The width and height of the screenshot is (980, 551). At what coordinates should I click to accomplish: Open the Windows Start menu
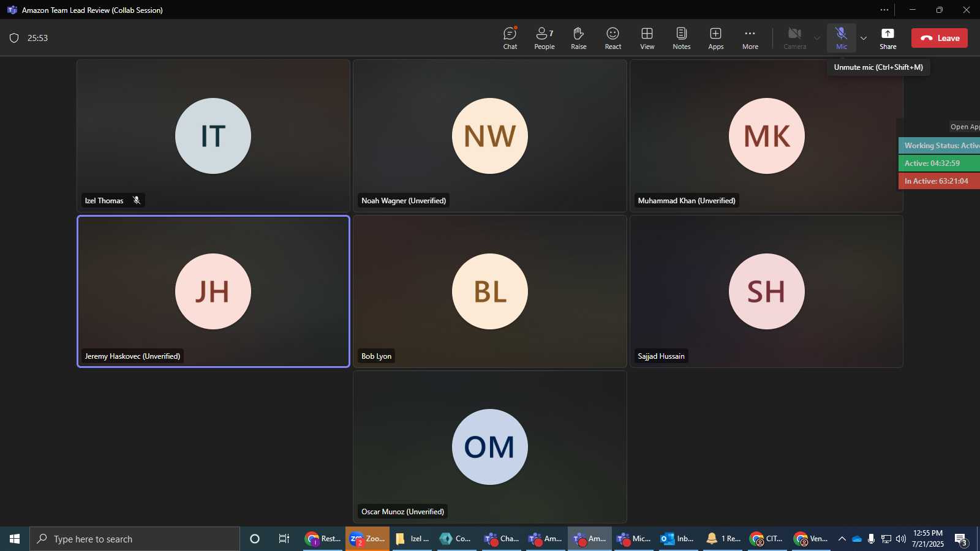pyautogui.click(x=15, y=539)
